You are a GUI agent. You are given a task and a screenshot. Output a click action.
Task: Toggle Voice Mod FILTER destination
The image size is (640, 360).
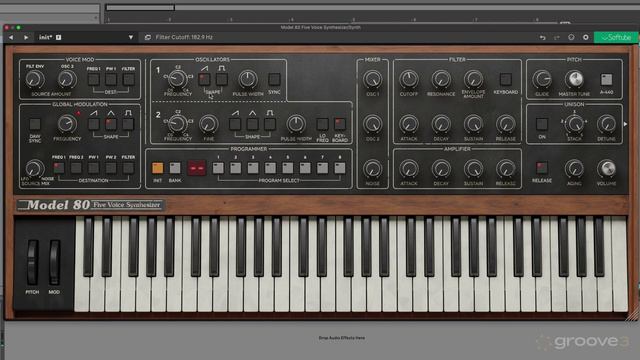coord(129,79)
